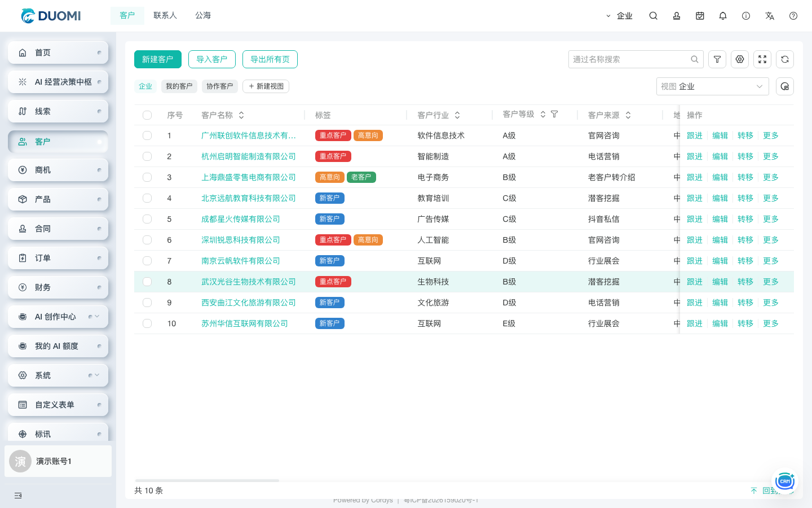Check the row for 苏州华信互联网有限公司
812x508 pixels.
147,323
